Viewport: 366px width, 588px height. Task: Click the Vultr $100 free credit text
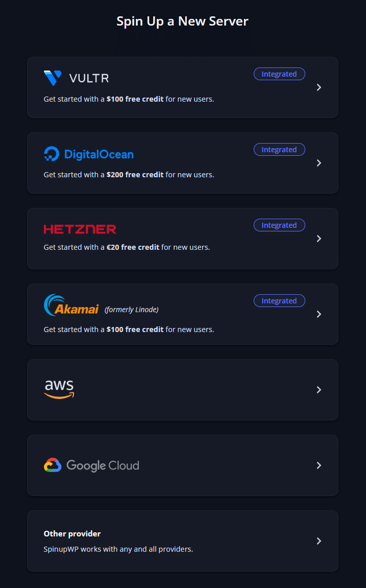pyautogui.click(x=135, y=99)
